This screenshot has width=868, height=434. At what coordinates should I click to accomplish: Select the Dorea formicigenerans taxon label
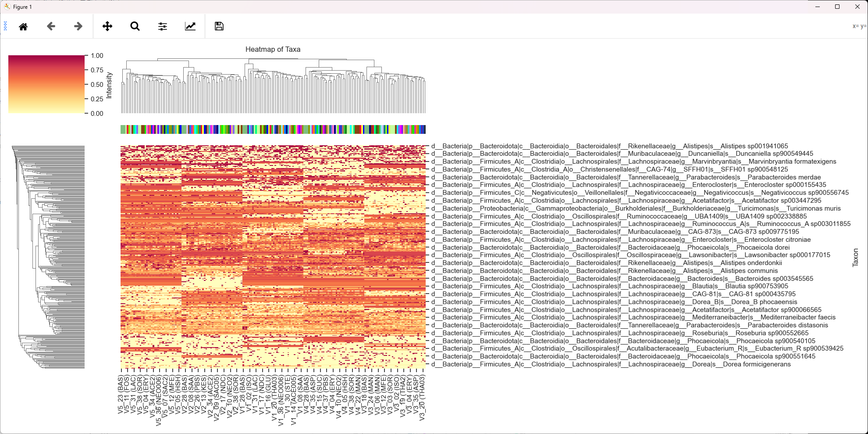(x=611, y=364)
